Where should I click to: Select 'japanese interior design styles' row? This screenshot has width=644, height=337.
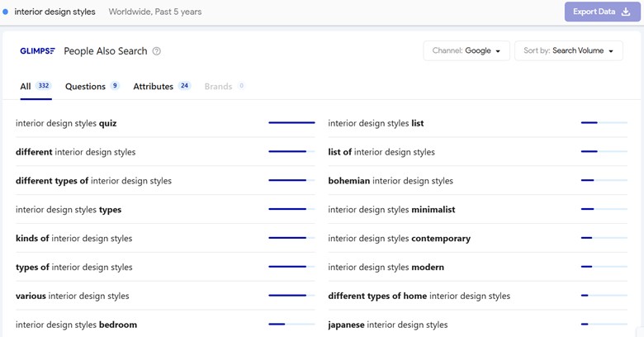coord(478,325)
